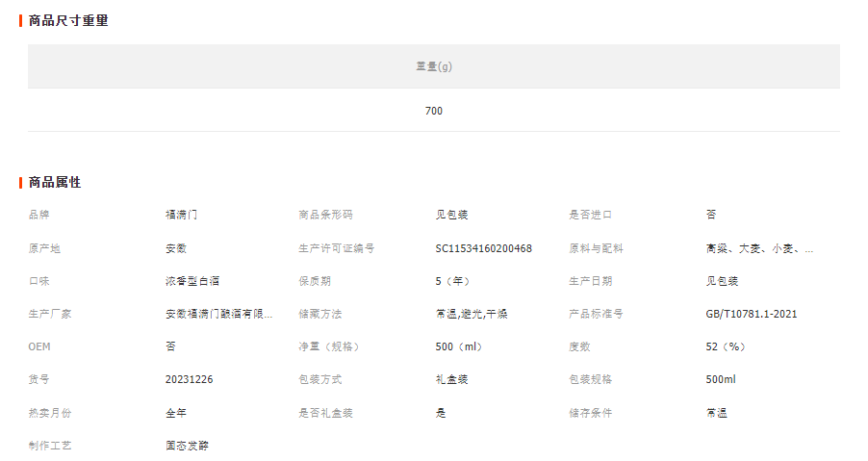Click the storage method 常温,避光,干燥
The width and height of the screenshot is (868, 461).
click(x=471, y=314)
